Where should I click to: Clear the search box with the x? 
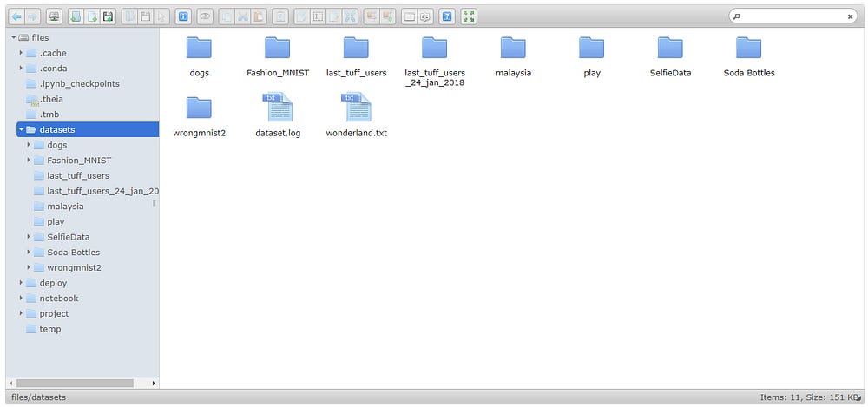coord(850,16)
